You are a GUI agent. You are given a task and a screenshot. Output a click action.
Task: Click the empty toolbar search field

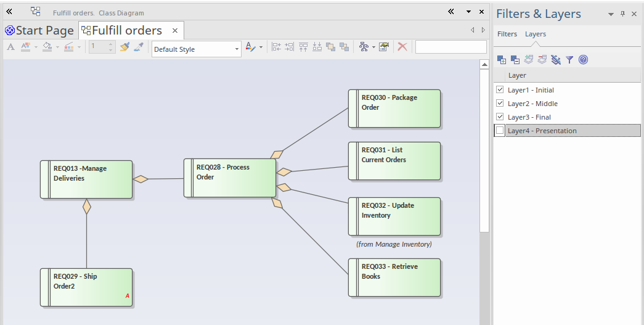coord(450,47)
